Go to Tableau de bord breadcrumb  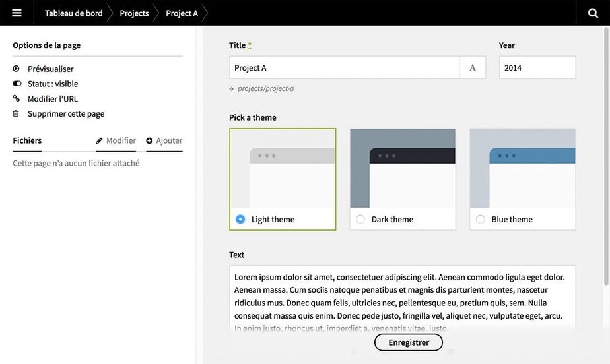coord(73,13)
